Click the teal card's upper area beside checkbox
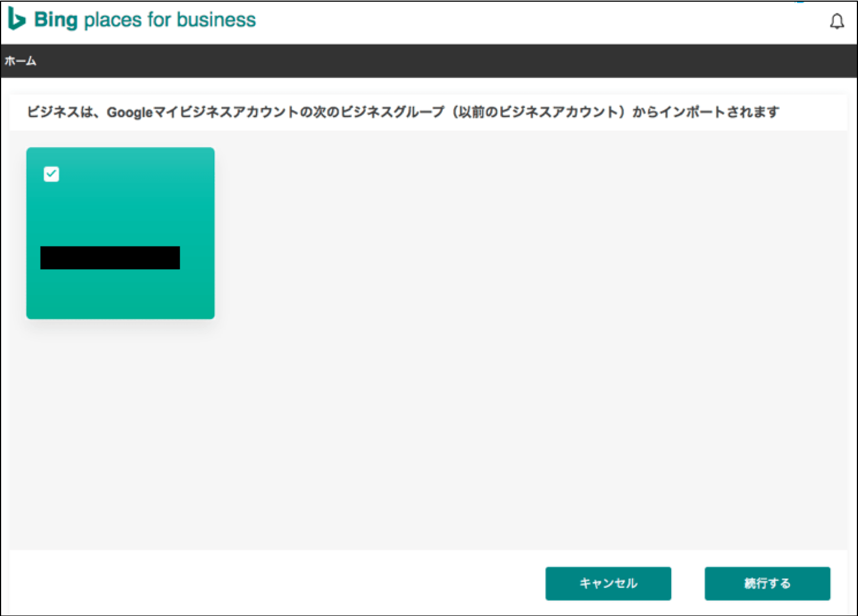Viewport: 858px width, 616px height. point(135,174)
